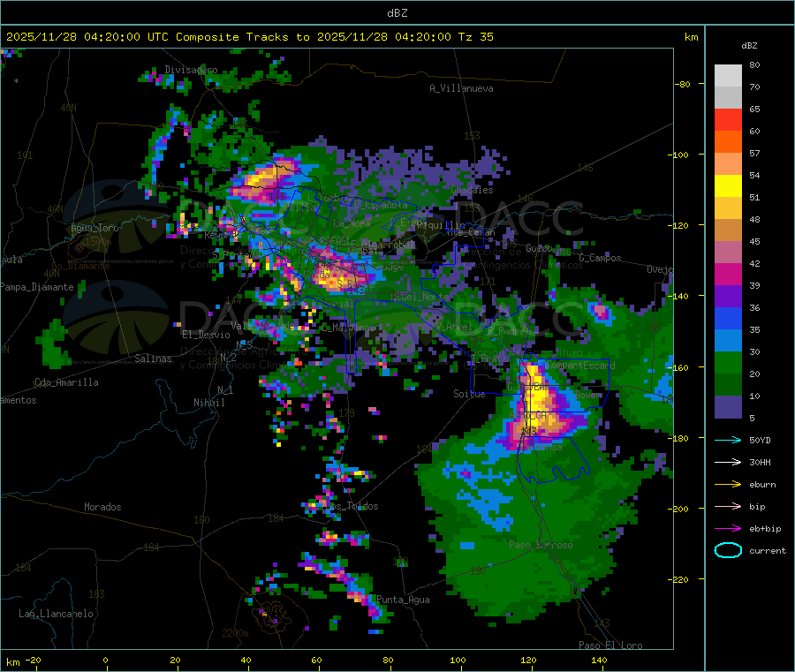Click the cyan 50YD arrow legend icon
Screen dimensions: 795x672
click(x=728, y=440)
